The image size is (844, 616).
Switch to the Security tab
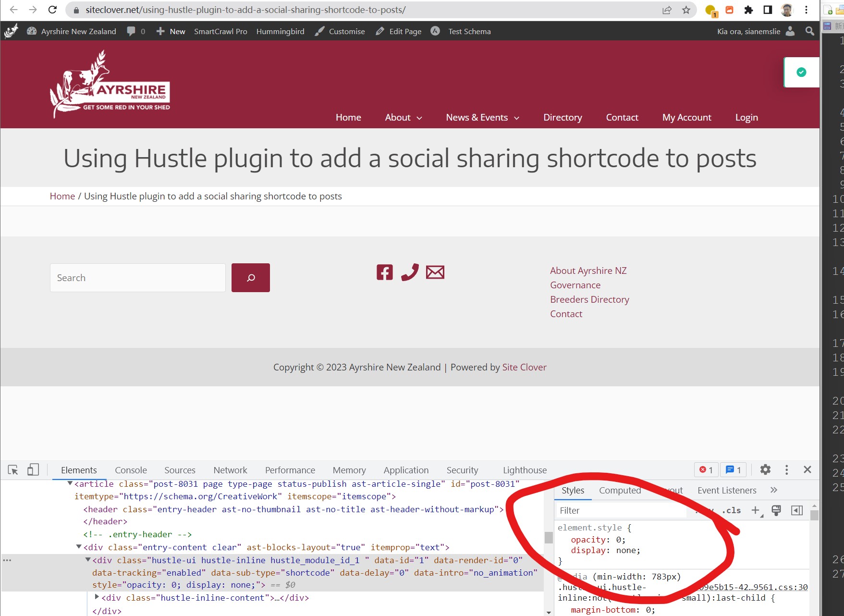tap(462, 470)
